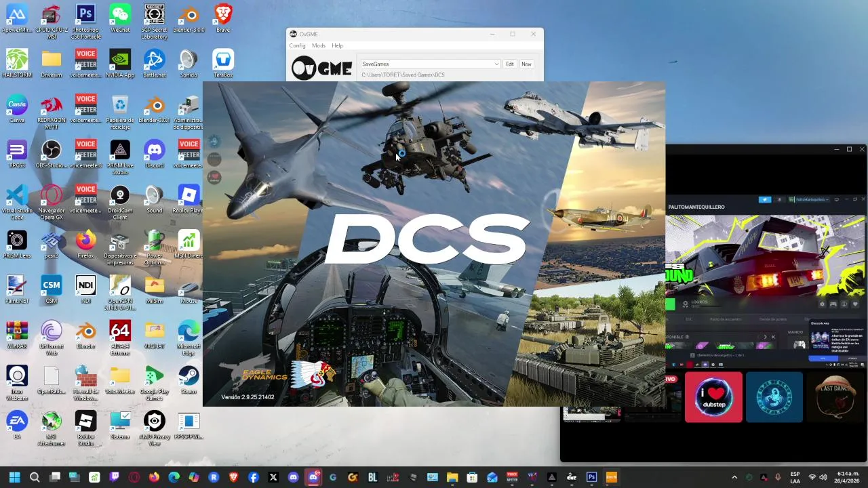This screenshot has width=868, height=488.
Task: Open the EA desktop shortcut
Action: 17,425
